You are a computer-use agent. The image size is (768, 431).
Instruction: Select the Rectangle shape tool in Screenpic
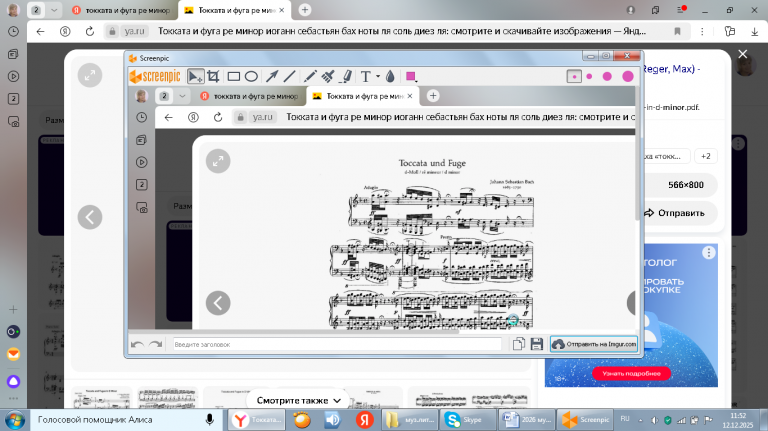234,76
